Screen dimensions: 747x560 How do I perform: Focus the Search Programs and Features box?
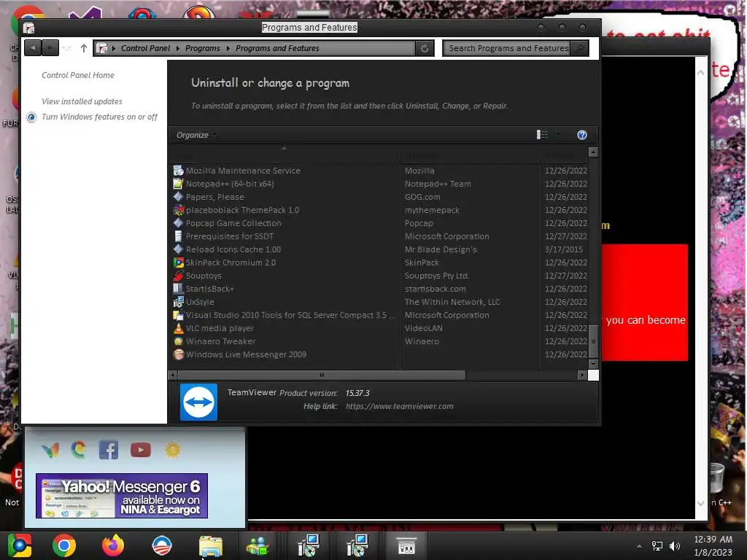tap(508, 48)
